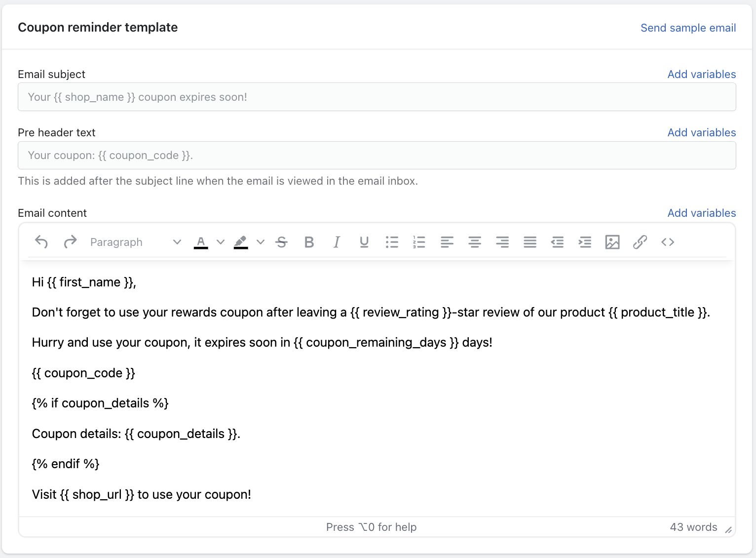Image resolution: width=756 pixels, height=558 pixels.
Task: Insert a bullet list
Action: (x=392, y=242)
